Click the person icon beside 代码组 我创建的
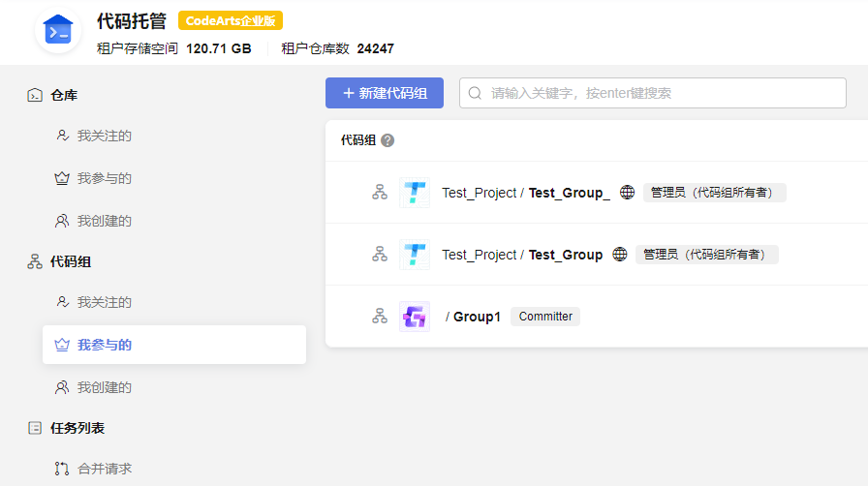The height and width of the screenshot is (486, 868). [x=62, y=387]
